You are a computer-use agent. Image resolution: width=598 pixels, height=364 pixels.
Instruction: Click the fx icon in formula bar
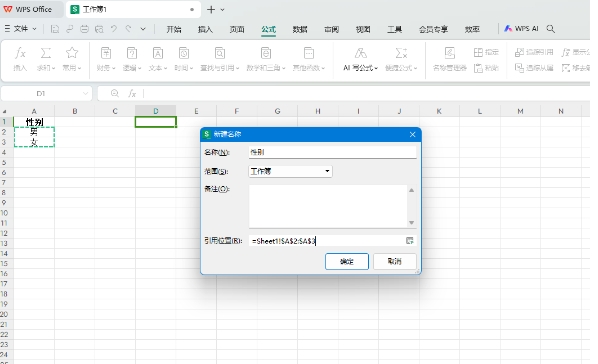(132, 93)
